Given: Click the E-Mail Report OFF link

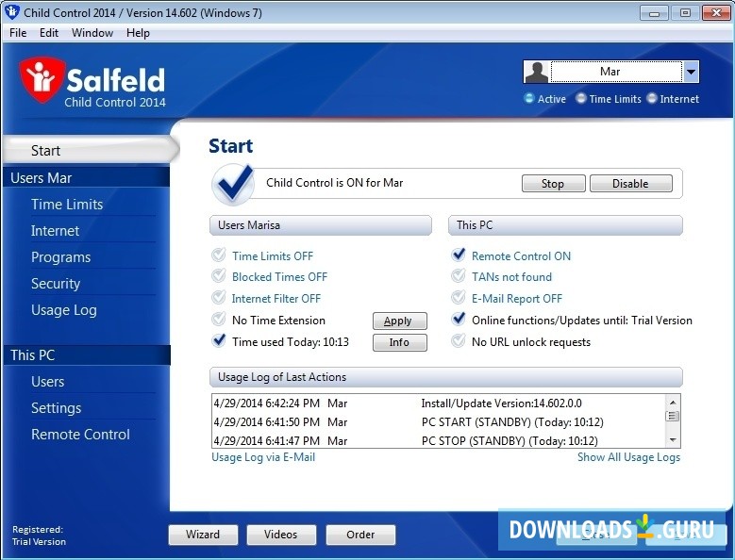Looking at the screenshot, I should 517,299.
